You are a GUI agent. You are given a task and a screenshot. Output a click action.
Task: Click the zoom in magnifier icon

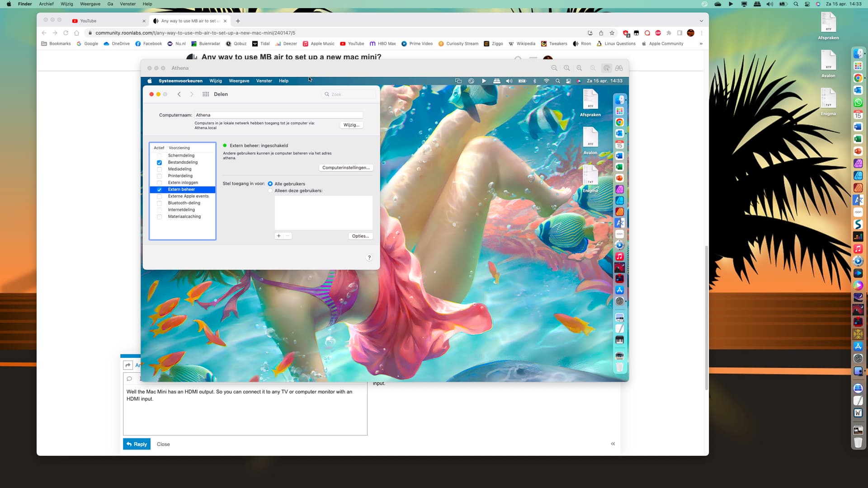[579, 68]
